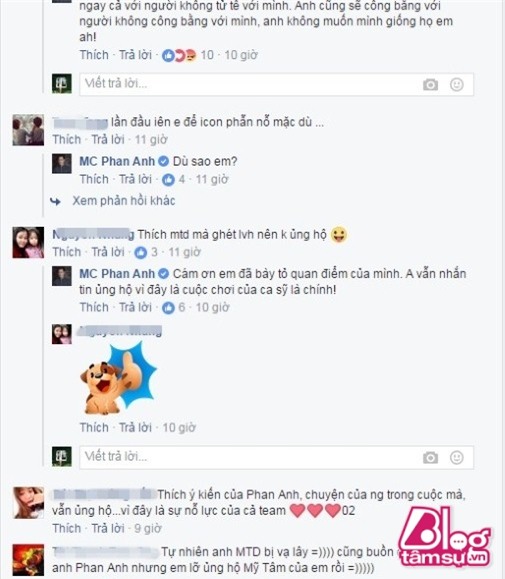Open the '9 giờ' timestamp link
The width and height of the screenshot is (505, 579).
coord(148,528)
